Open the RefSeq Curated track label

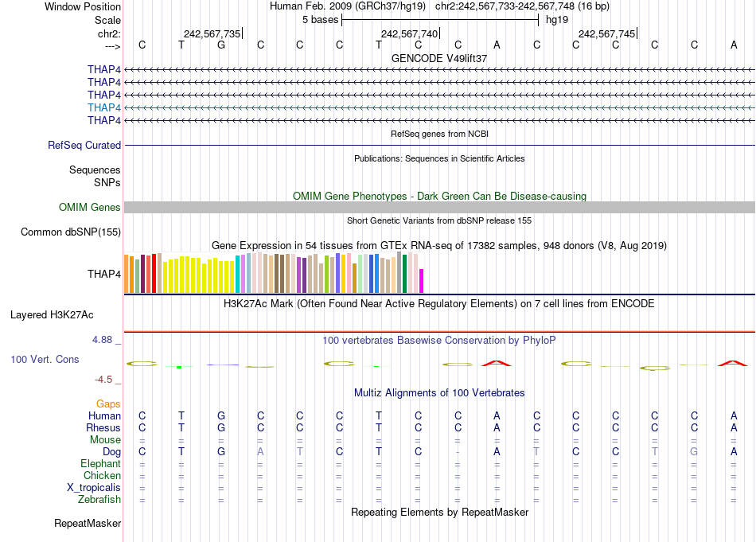point(84,145)
